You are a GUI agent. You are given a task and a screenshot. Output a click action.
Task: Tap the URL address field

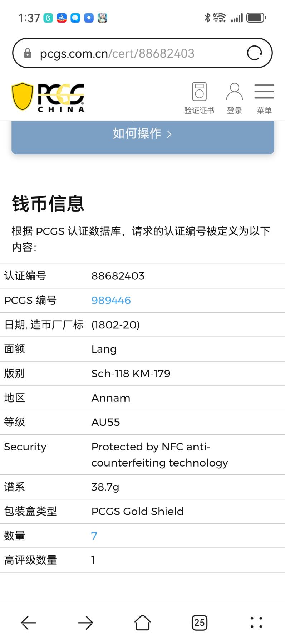tap(142, 53)
